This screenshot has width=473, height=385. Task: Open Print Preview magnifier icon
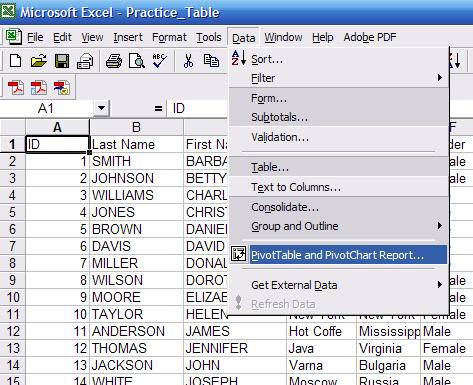click(x=137, y=61)
